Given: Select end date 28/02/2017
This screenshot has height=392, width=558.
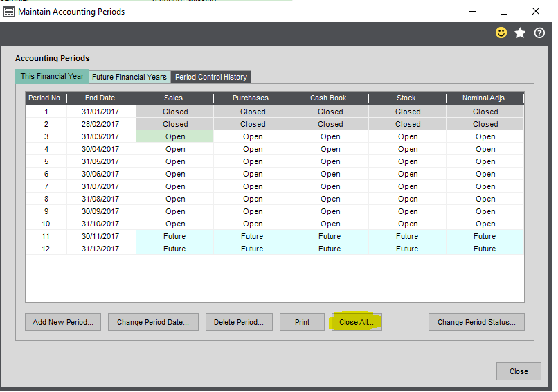Looking at the screenshot, I should [101, 124].
